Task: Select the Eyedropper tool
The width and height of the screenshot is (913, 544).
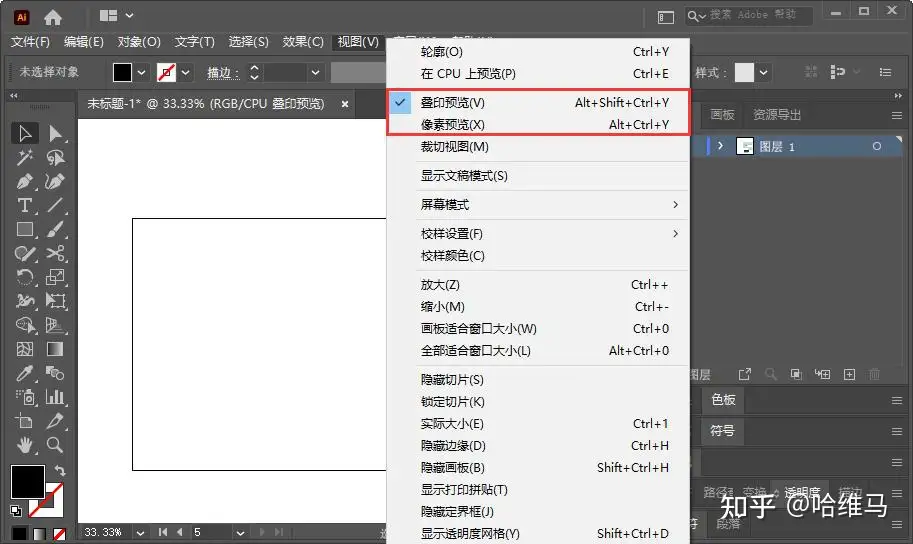Action: point(24,372)
